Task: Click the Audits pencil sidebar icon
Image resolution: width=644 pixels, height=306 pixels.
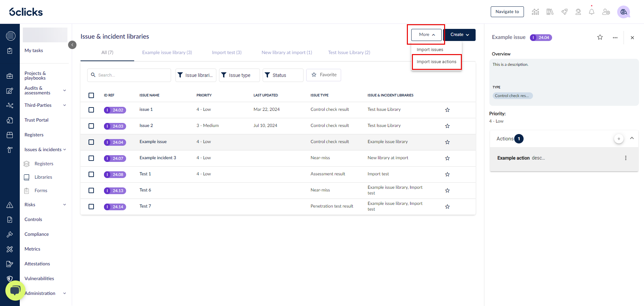Action: 10,91
